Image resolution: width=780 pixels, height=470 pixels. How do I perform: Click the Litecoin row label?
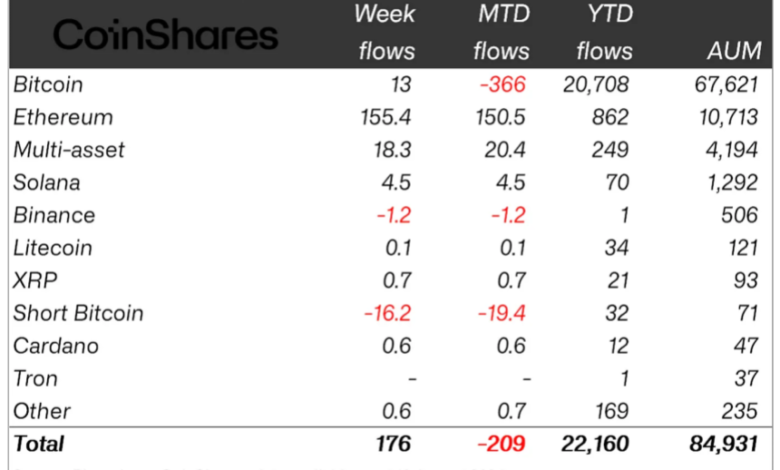pos(52,248)
